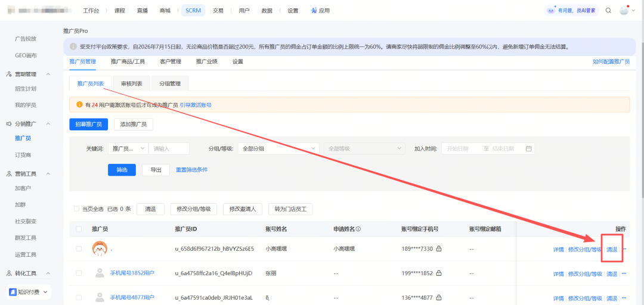The height and width of the screenshot is (305, 644).
Task: Open the 全部分组 dropdown
Action: click(278, 148)
